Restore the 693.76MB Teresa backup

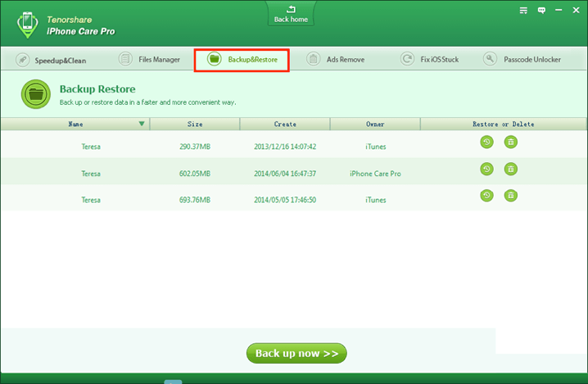coord(486,196)
